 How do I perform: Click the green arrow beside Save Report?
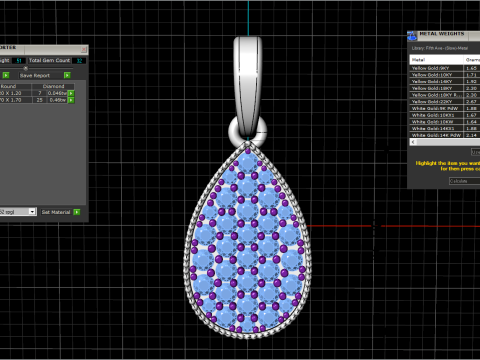[67, 75]
